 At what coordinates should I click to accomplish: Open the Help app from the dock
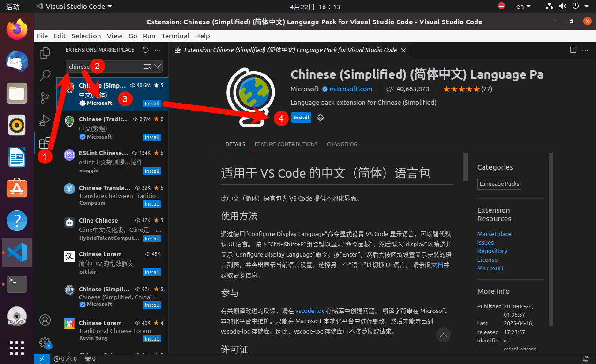coord(17,221)
